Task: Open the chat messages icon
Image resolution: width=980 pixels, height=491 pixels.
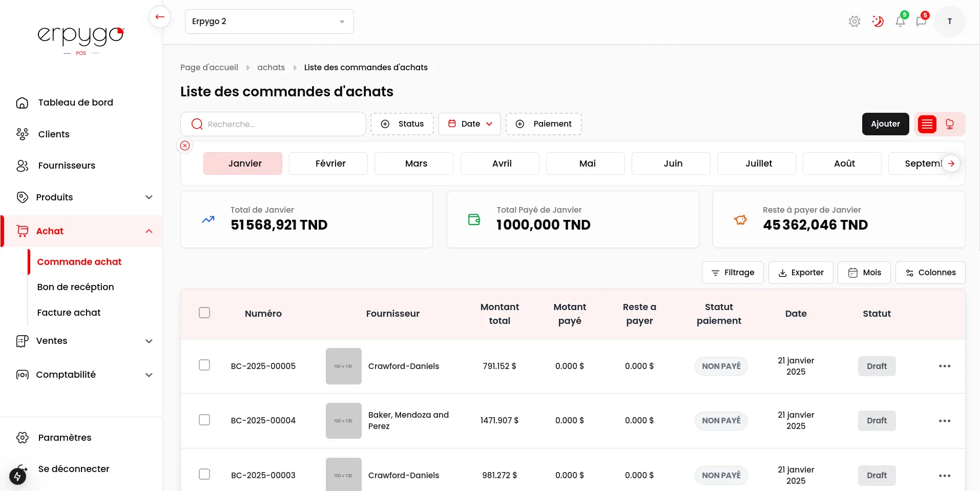Action: click(x=921, y=22)
